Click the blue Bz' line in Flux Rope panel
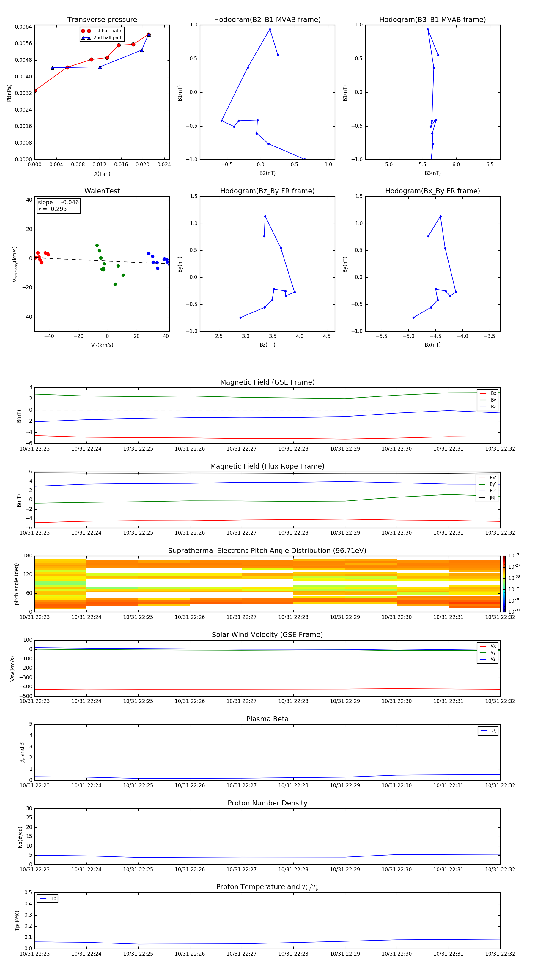 267,482
